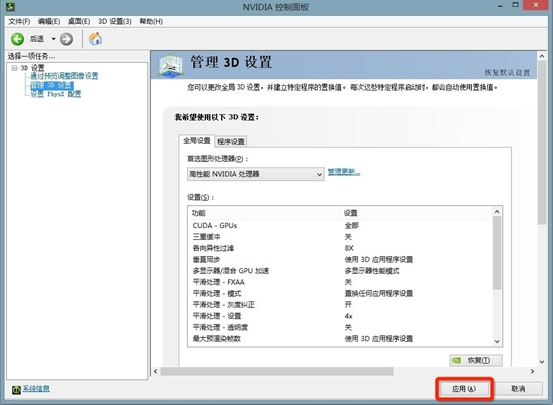
Task: Open the 首选图形处理器 dropdown
Action: (x=256, y=174)
